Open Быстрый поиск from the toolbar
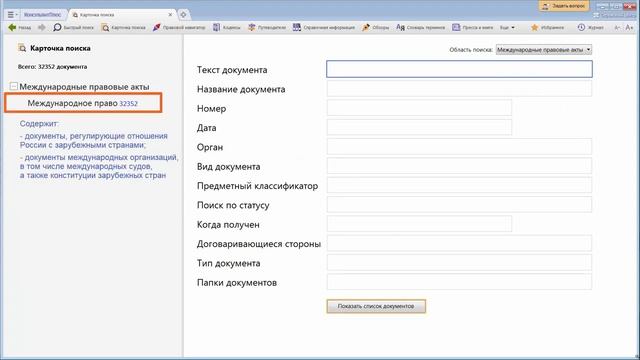Viewport: 640px width, 360px height. coord(73,27)
